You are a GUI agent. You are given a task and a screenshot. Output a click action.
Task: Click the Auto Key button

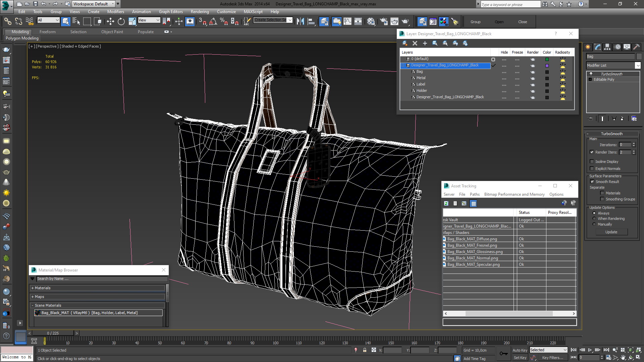(520, 350)
